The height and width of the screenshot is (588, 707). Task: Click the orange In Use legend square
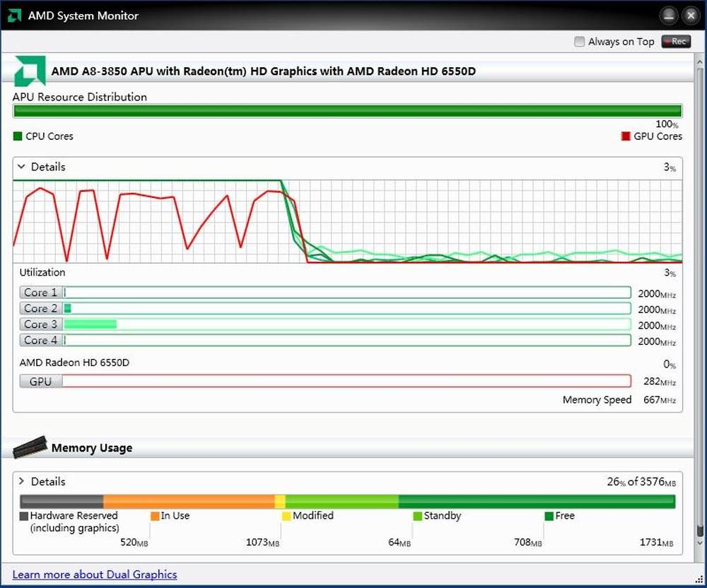click(155, 516)
